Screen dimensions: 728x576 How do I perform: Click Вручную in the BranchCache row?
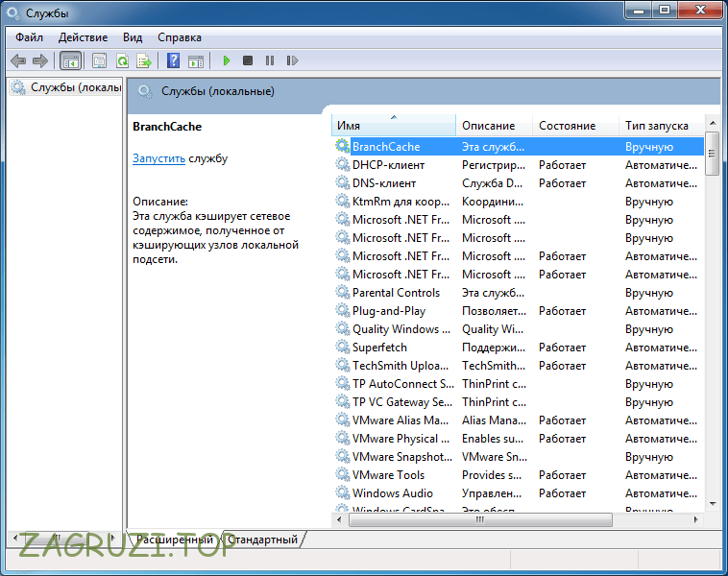coord(649,147)
